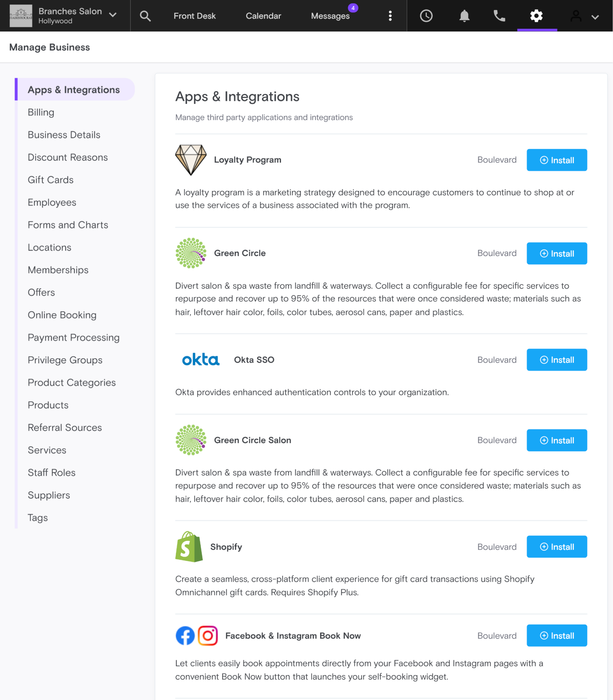Viewport: 613px width, 700px height.
Task: Click the clock time-tracking icon
Action: point(426,16)
